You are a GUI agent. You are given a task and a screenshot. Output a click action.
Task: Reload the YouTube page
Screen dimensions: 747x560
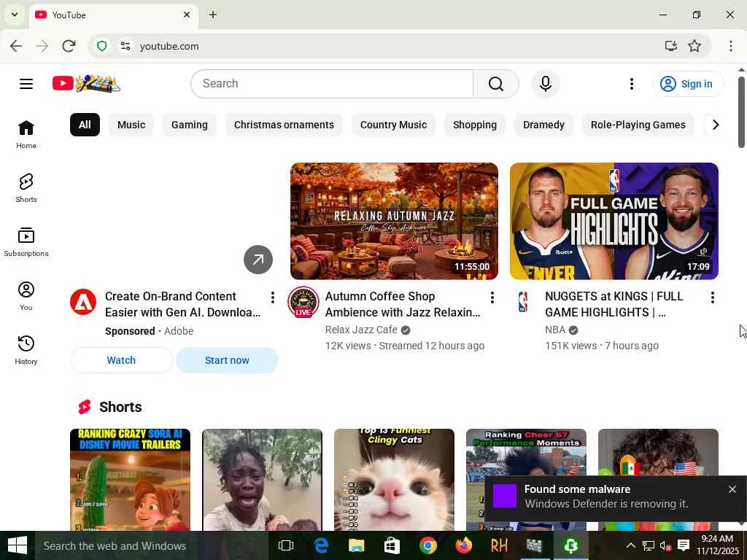tap(69, 46)
